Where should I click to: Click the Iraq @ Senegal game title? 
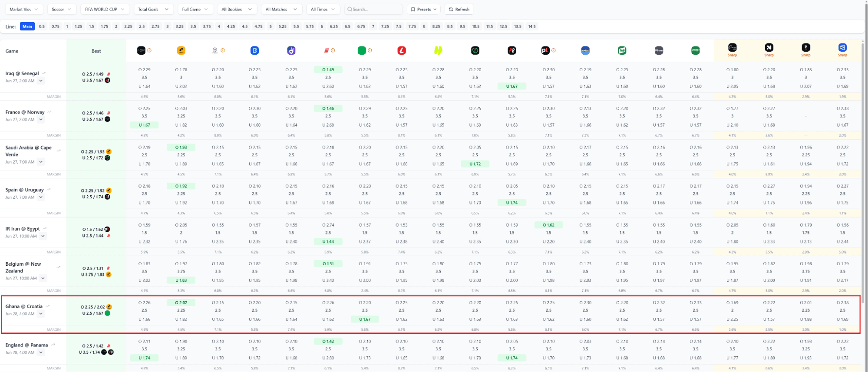point(22,73)
